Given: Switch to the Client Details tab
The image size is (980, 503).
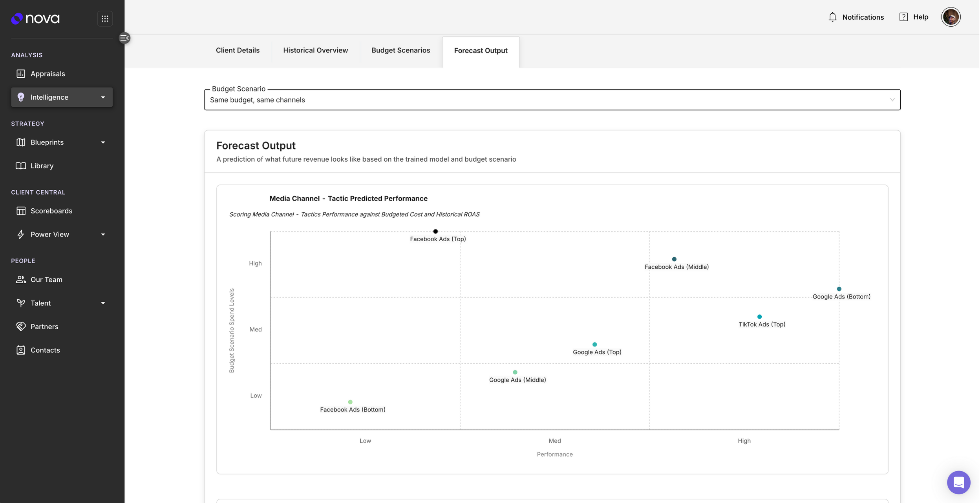Looking at the screenshot, I should tap(238, 50).
